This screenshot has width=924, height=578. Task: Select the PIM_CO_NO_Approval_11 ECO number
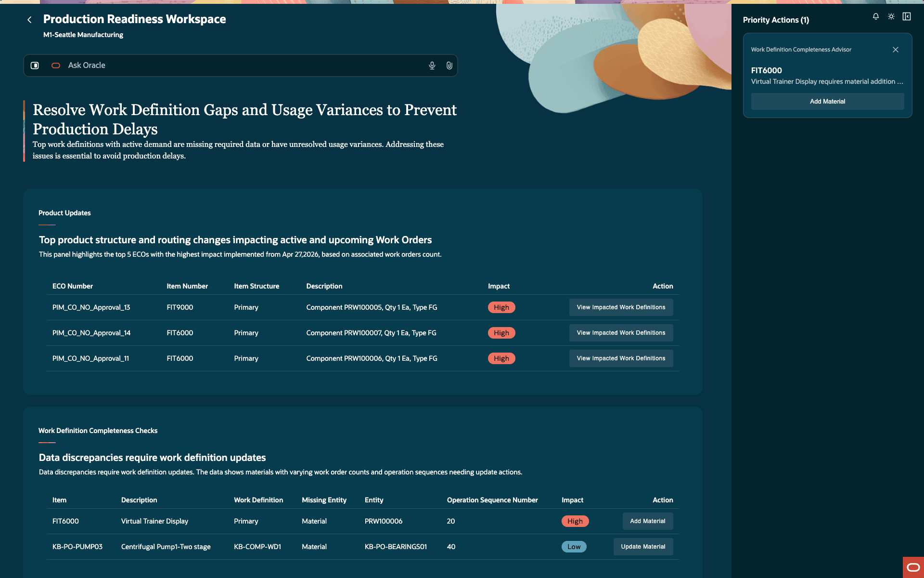[x=90, y=358]
